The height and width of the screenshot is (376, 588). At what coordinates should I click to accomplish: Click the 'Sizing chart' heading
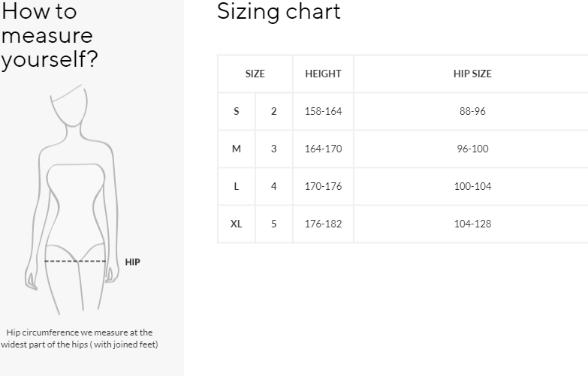coord(279,11)
